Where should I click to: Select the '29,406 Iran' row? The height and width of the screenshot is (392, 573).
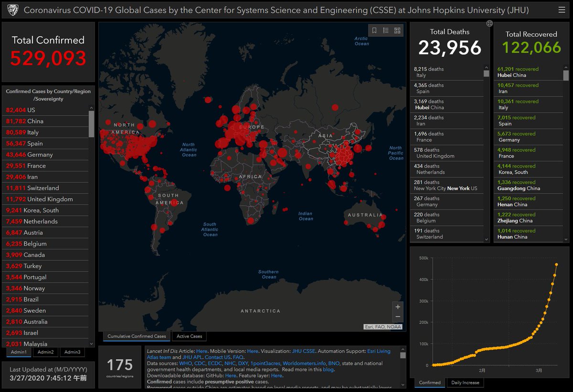pos(45,177)
